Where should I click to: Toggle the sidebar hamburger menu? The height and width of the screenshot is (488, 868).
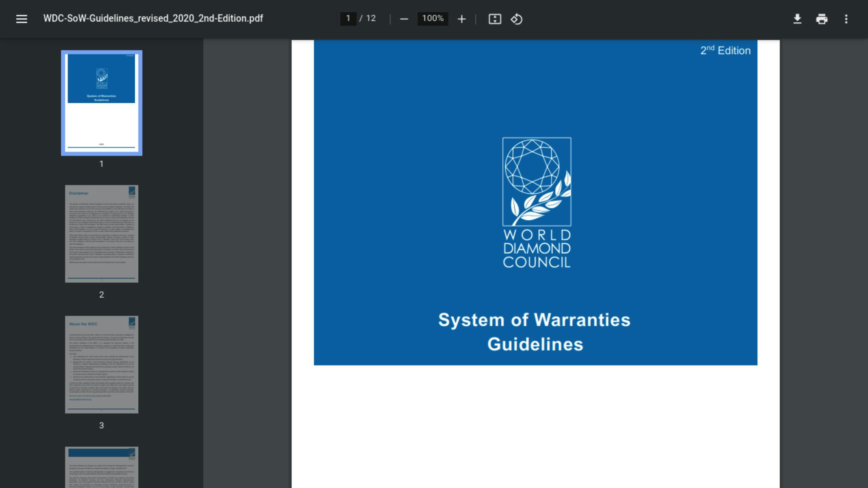(x=22, y=19)
